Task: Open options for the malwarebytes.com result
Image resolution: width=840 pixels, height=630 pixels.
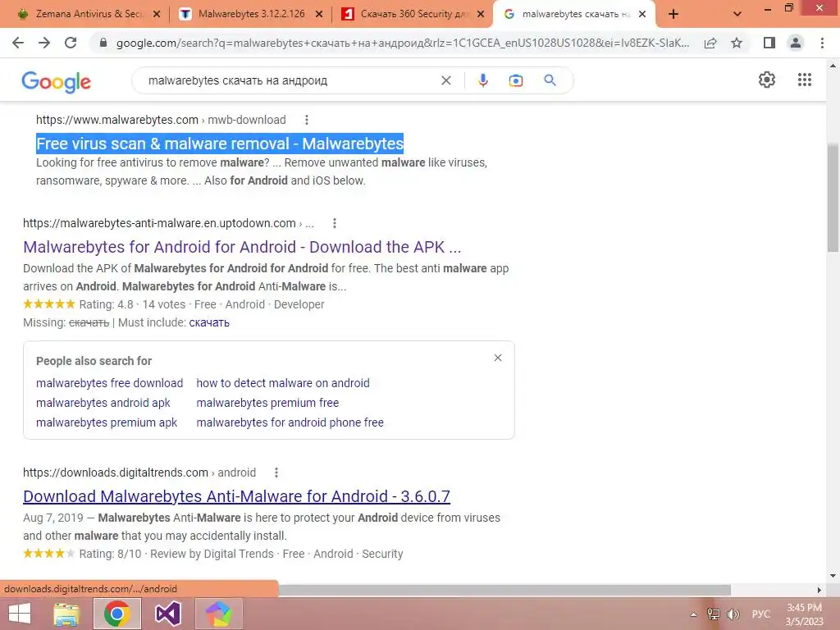Action: [x=307, y=120]
